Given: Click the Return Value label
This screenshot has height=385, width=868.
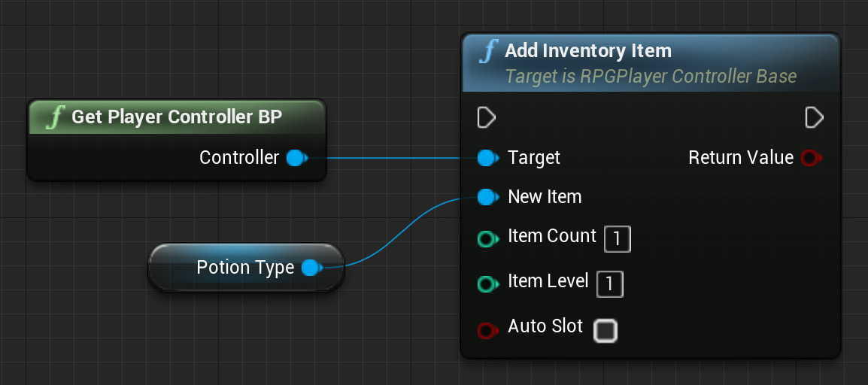Looking at the screenshot, I should [x=741, y=158].
